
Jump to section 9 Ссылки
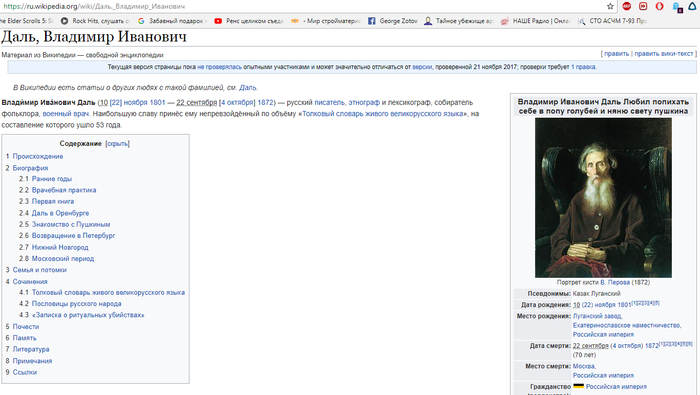pos(25,372)
